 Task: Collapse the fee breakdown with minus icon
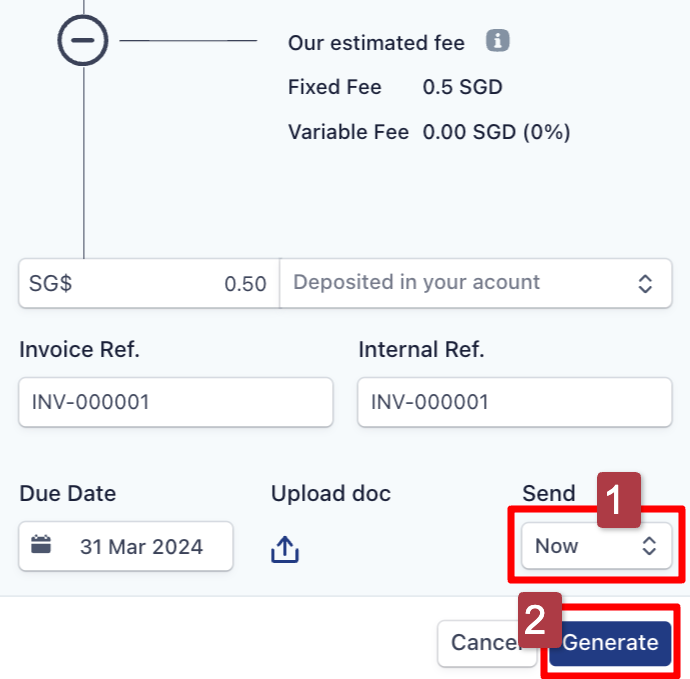(x=83, y=41)
